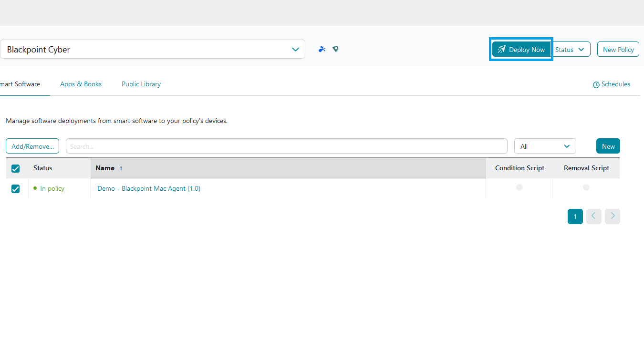Open the Public Library tab
644x340 pixels.
click(141, 84)
